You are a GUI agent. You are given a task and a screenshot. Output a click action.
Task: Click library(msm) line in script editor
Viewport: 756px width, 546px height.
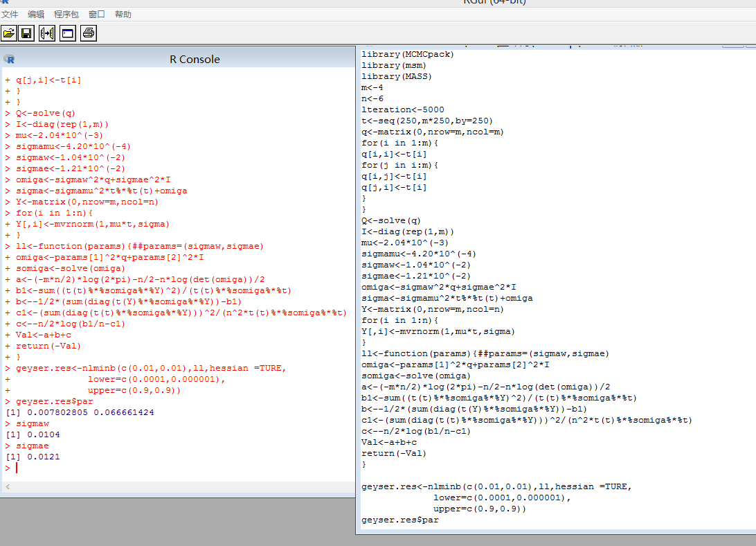pos(393,65)
